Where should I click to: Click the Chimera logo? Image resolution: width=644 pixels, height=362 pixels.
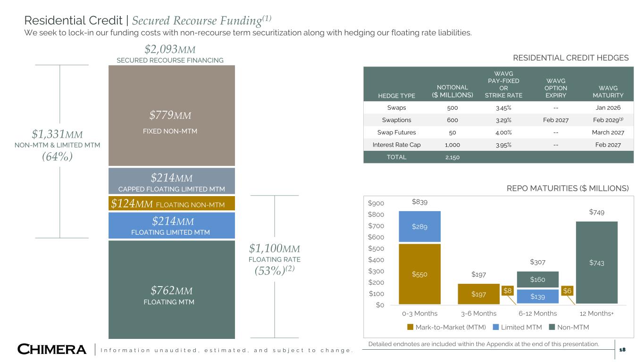coord(52,349)
